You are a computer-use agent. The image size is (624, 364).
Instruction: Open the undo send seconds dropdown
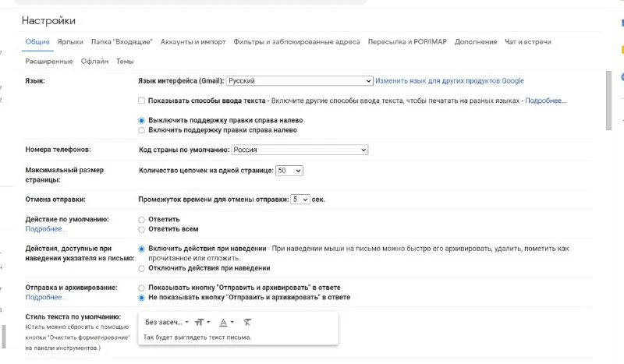pyautogui.click(x=300, y=200)
